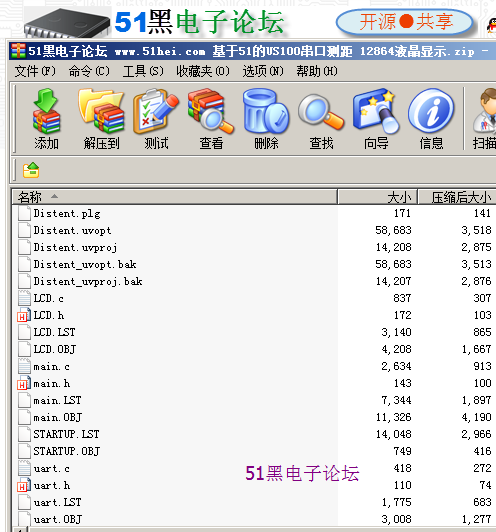This screenshot has width=496, height=532.
Task: Click WinRAR icon in title bar
Action: (18, 51)
